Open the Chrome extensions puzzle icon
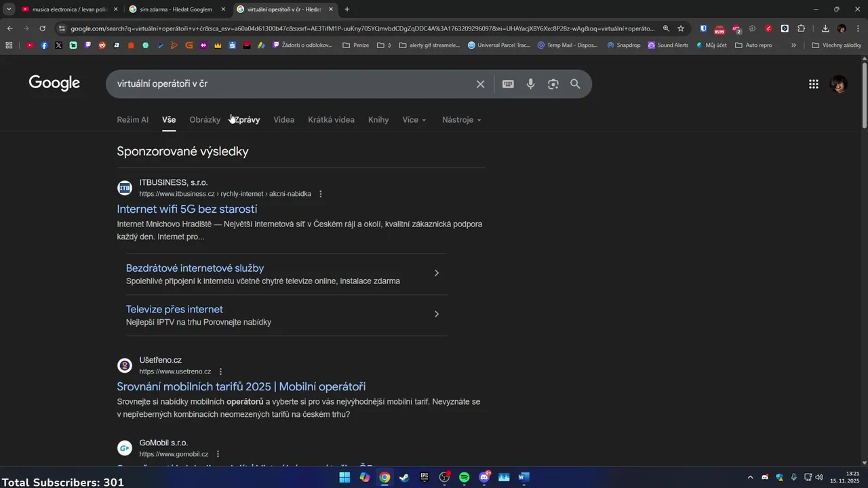This screenshot has height=488, width=868. (801, 28)
